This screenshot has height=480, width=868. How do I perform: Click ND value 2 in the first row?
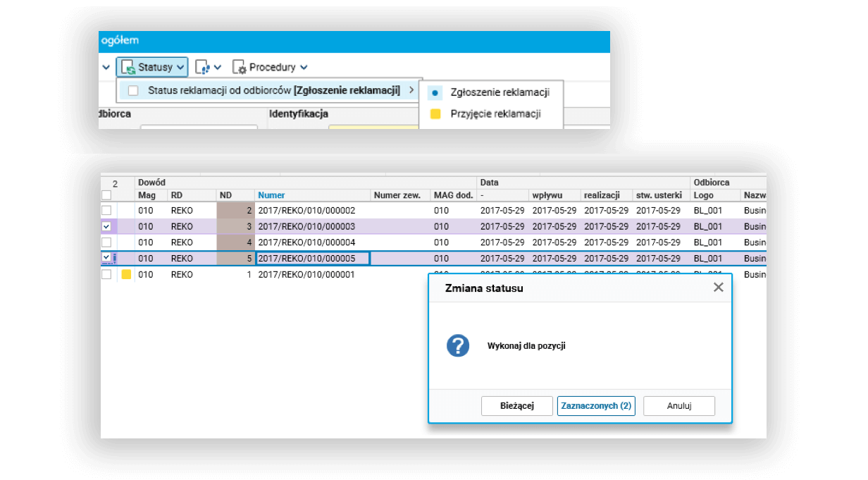235,210
